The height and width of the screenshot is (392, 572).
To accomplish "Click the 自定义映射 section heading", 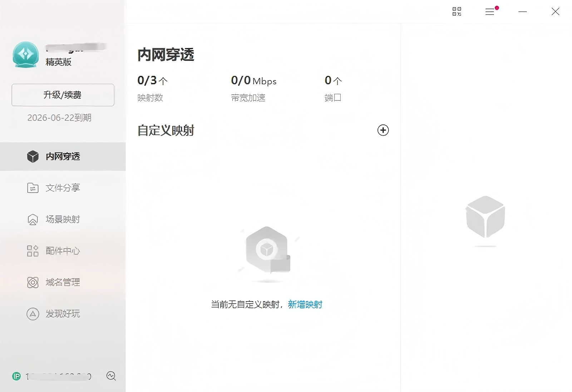I will click(x=166, y=130).
